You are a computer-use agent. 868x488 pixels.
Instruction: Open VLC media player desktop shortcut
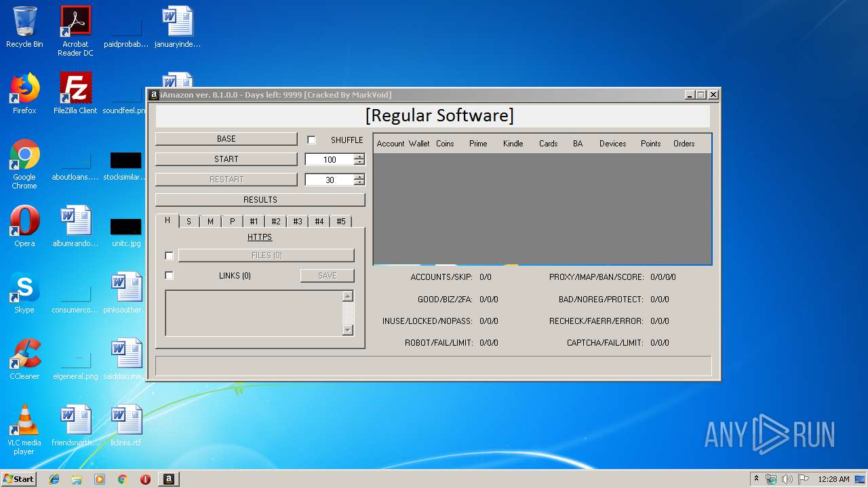click(x=24, y=430)
